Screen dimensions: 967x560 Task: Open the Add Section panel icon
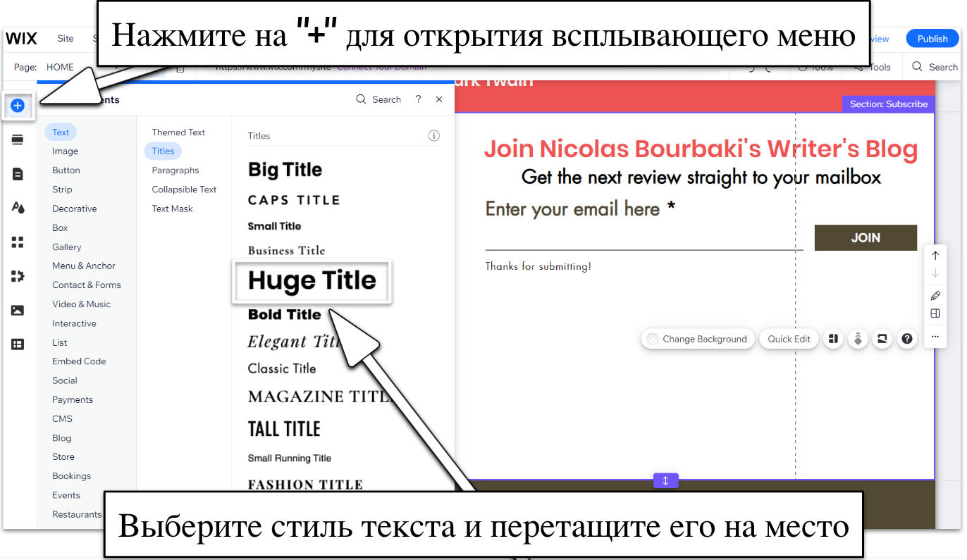17,140
